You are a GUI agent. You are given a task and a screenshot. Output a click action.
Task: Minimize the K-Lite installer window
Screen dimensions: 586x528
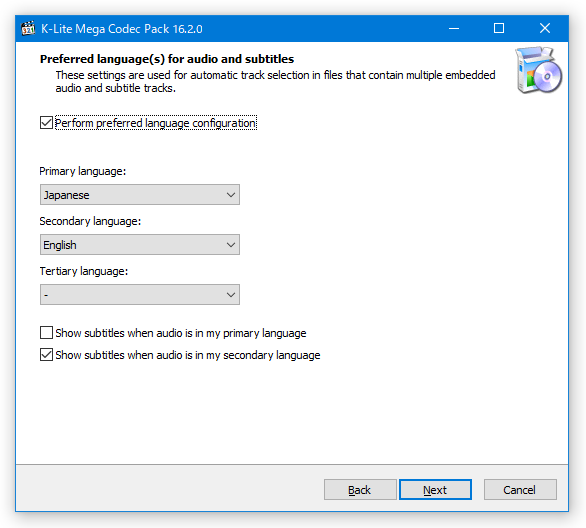click(x=454, y=28)
